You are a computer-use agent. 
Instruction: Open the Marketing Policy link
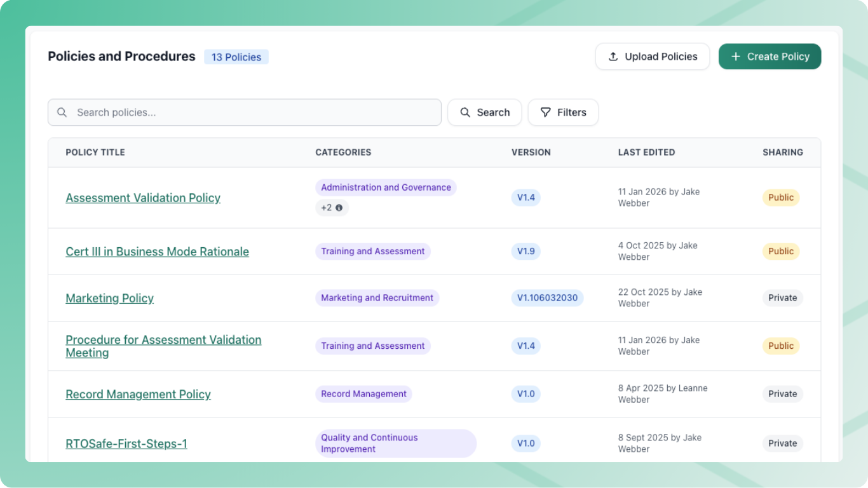tap(109, 298)
